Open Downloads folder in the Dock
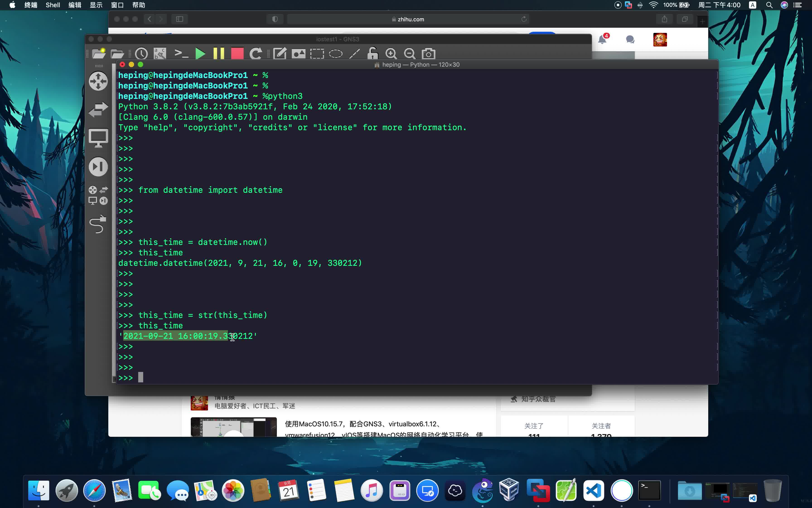Screen dimensions: 812x508 coord(689,491)
